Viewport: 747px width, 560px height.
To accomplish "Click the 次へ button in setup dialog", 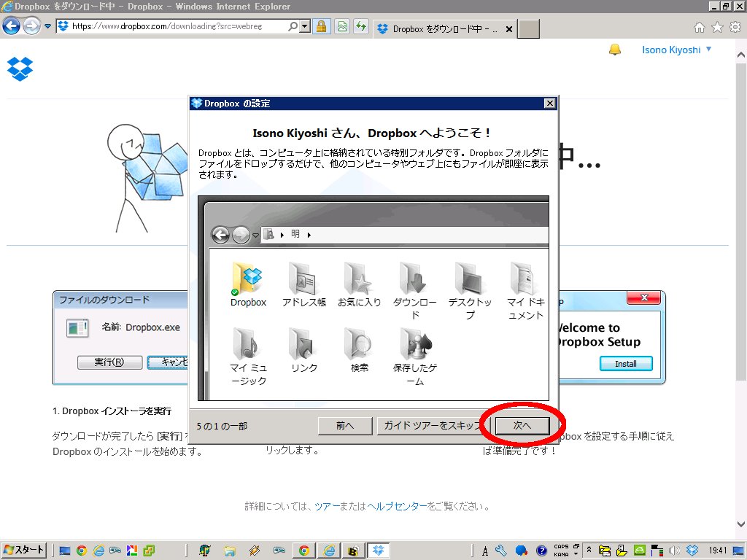I will click(x=522, y=426).
